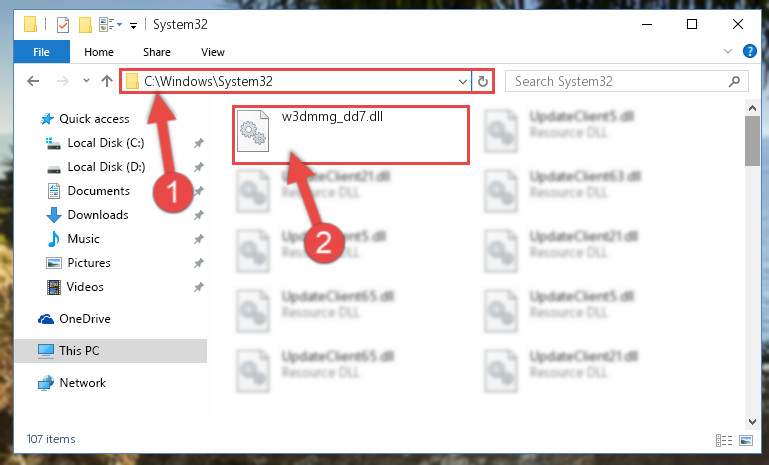The height and width of the screenshot is (465, 769).
Task: Expand address bar history dropdown
Action: click(462, 81)
